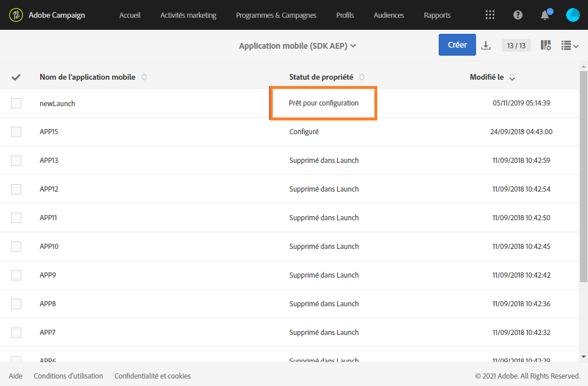This screenshot has height=386, width=588.
Task: Toggle the select-all checkmark in header
Action: tap(16, 77)
